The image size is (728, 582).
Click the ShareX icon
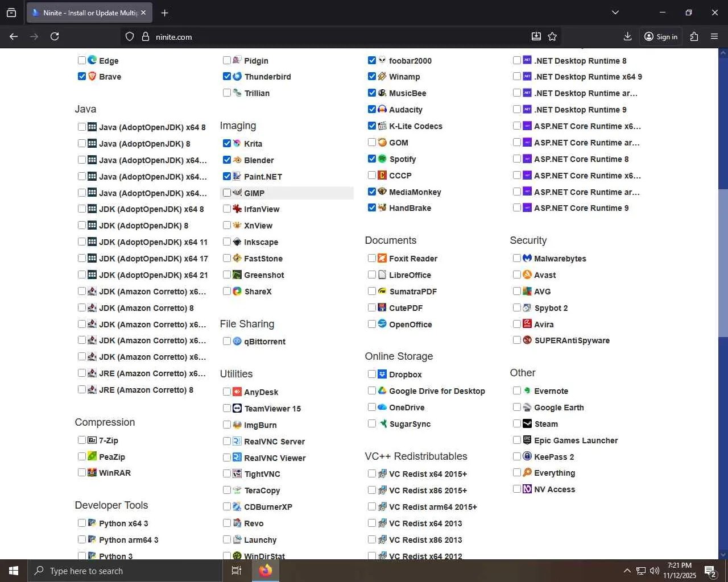click(x=237, y=291)
